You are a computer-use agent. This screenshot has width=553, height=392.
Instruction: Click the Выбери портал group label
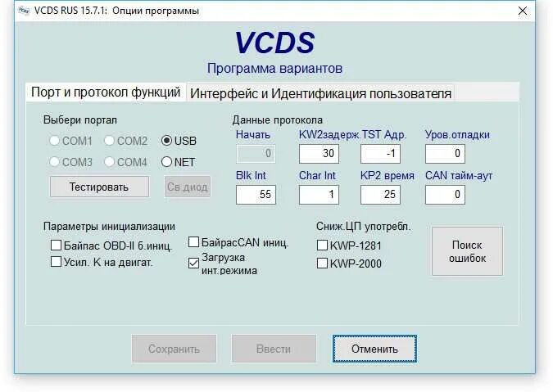point(80,120)
